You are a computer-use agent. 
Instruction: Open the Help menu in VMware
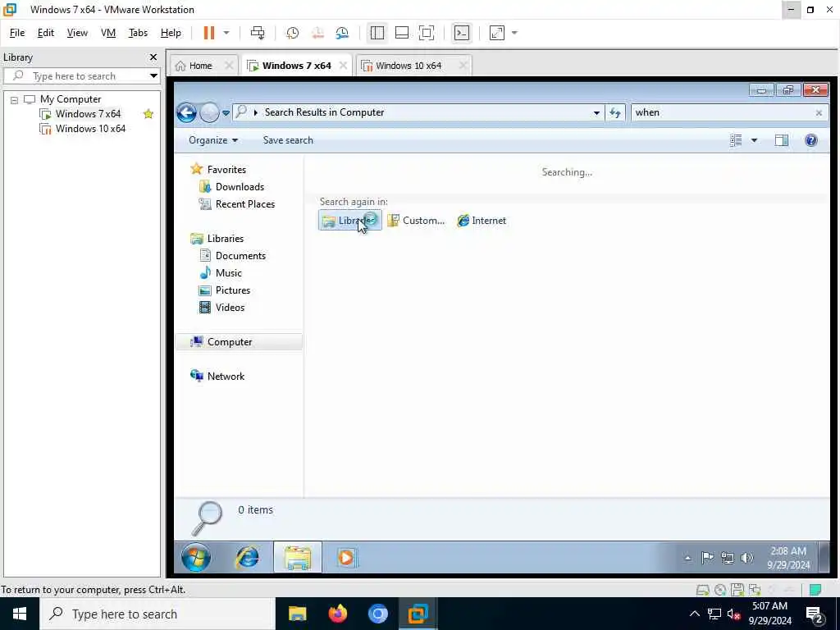pos(171,33)
